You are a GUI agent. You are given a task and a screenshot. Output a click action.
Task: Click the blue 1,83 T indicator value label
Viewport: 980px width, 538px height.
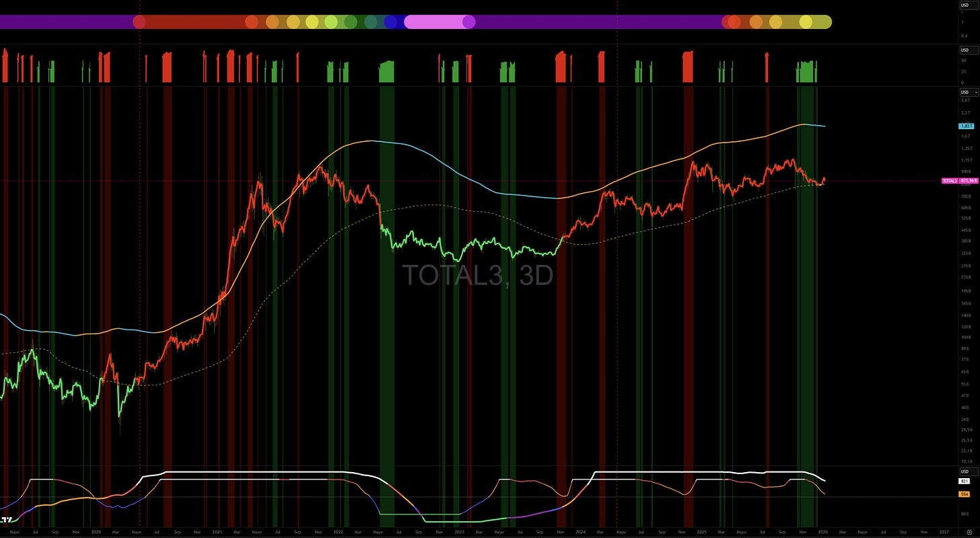(x=967, y=126)
